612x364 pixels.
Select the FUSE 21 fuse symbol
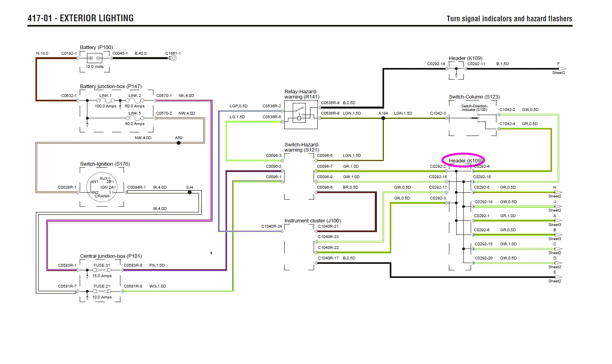(102, 291)
